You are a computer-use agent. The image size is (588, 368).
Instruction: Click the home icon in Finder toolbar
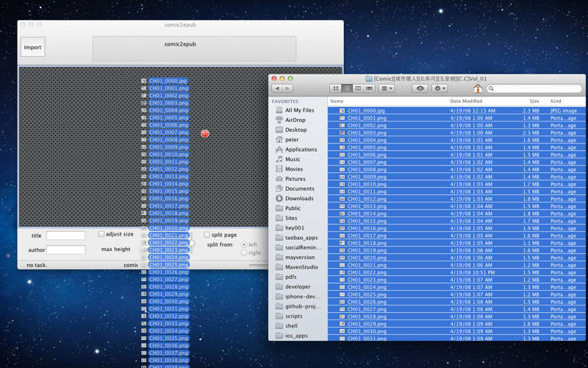[x=478, y=88]
